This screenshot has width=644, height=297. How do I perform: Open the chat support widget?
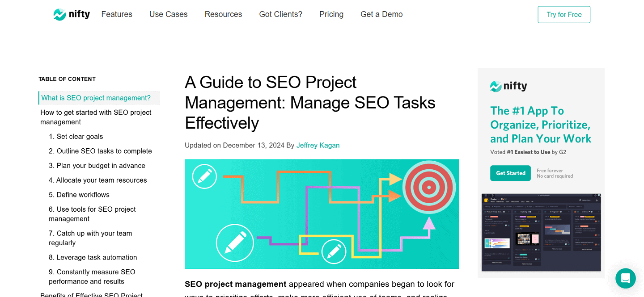click(x=625, y=278)
